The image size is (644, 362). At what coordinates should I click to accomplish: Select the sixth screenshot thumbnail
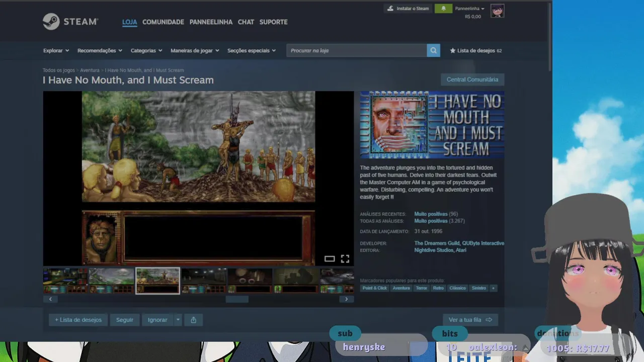(x=296, y=281)
